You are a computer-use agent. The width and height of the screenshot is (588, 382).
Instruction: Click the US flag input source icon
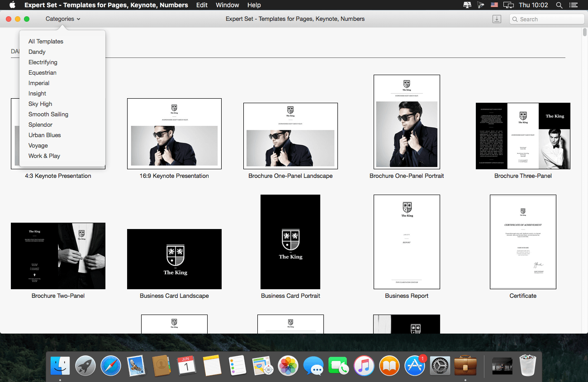(x=494, y=5)
